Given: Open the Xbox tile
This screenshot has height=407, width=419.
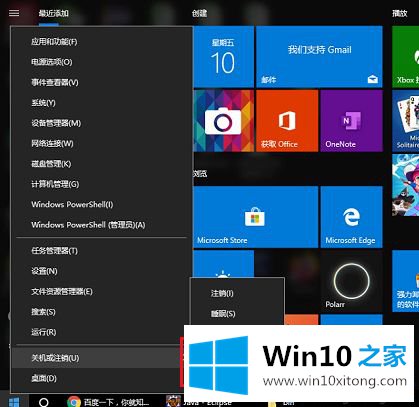Looking at the screenshot, I should [x=405, y=57].
